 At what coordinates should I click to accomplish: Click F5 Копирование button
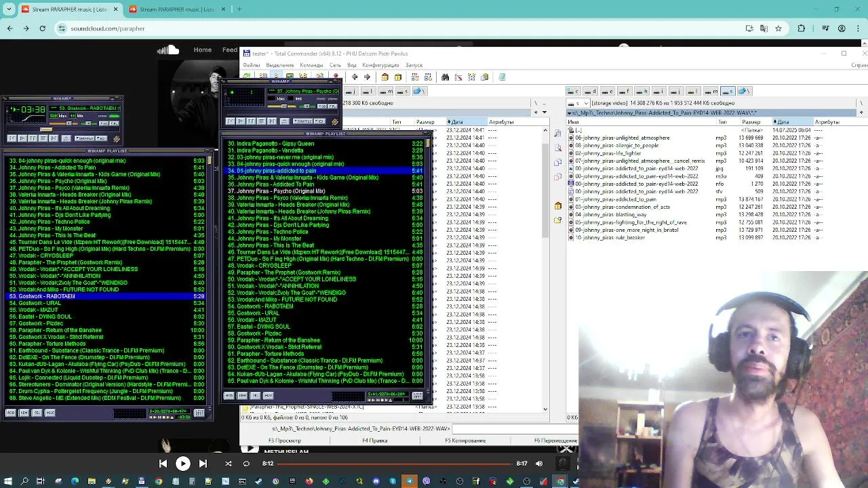[x=465, y=441]
